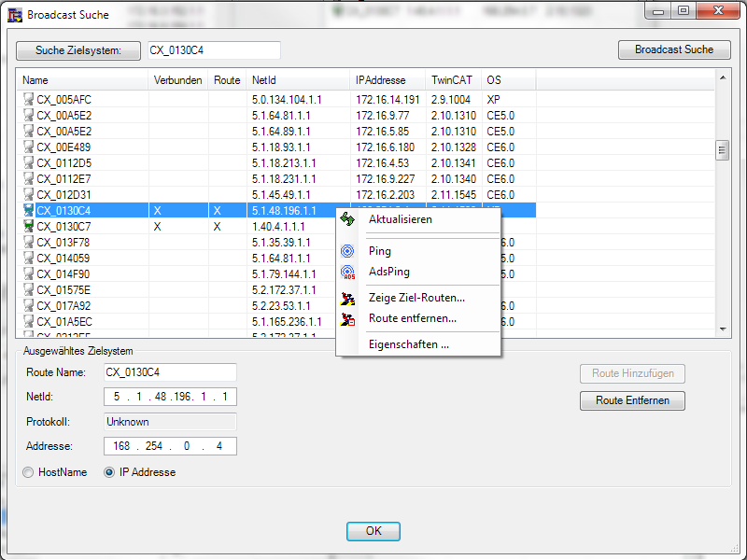Click the list scrollbar down arrow
The height and width of the screenshot is (560, 747).
pyautogui.click(x=723, y=329)
